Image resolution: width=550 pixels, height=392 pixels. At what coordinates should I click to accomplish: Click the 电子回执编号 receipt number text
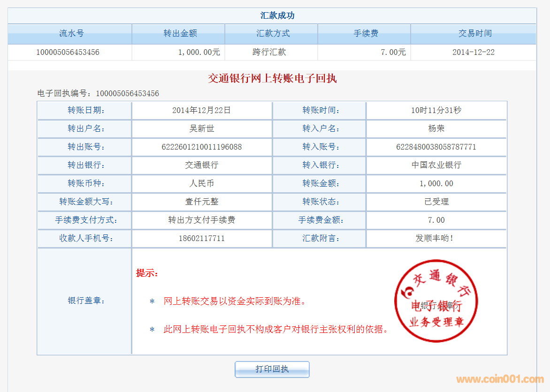click(98, 93)
